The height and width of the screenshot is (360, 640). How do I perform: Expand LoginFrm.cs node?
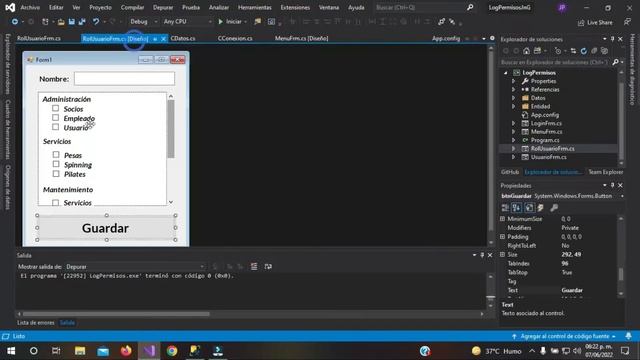513,123
